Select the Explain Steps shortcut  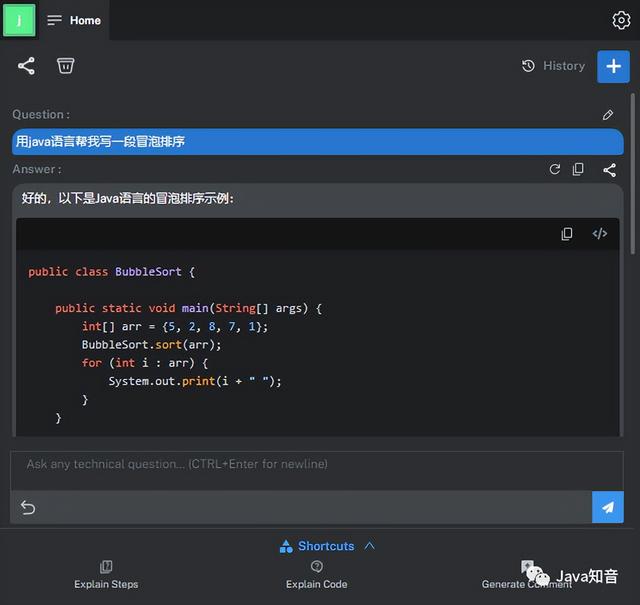(x=106, y=574)
